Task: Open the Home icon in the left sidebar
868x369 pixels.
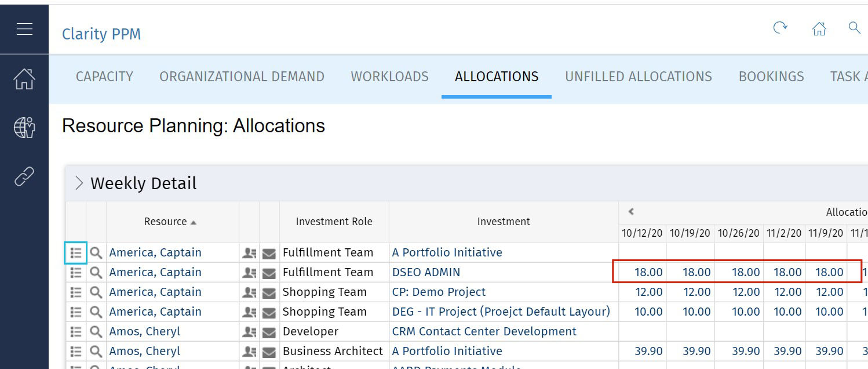Action: pyautogui.click(x=24, y=79)
